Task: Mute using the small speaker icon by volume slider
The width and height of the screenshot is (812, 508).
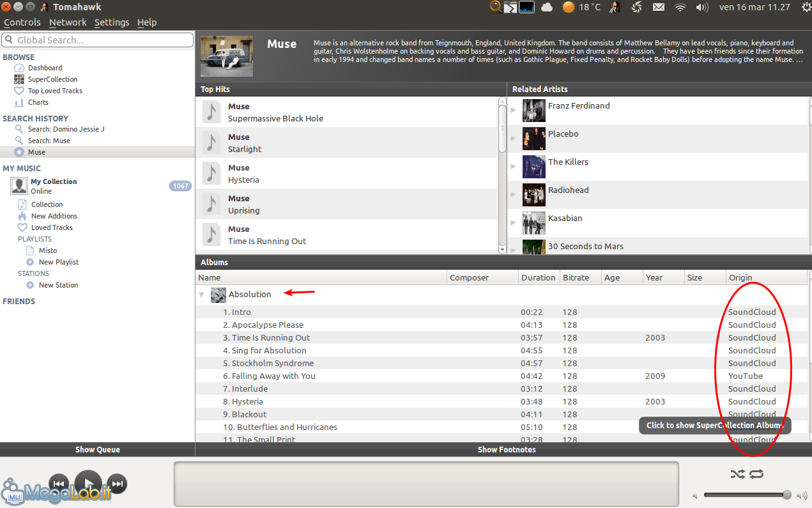Action: click(x=695, y=496)
